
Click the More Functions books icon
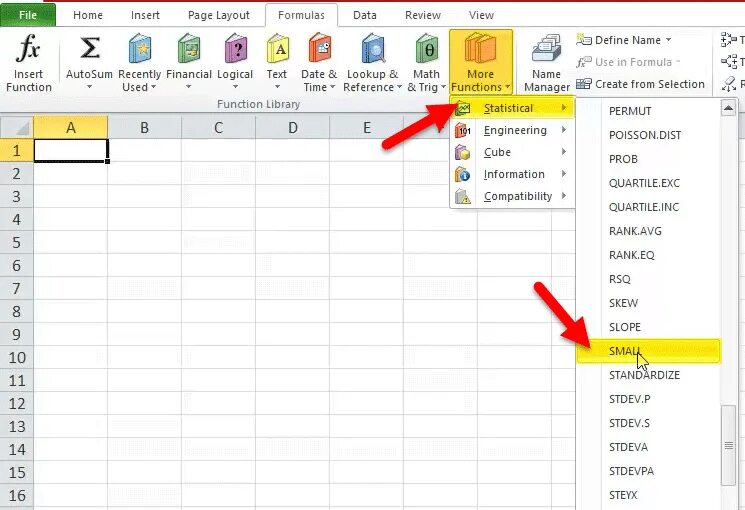[x=480, y=48]
